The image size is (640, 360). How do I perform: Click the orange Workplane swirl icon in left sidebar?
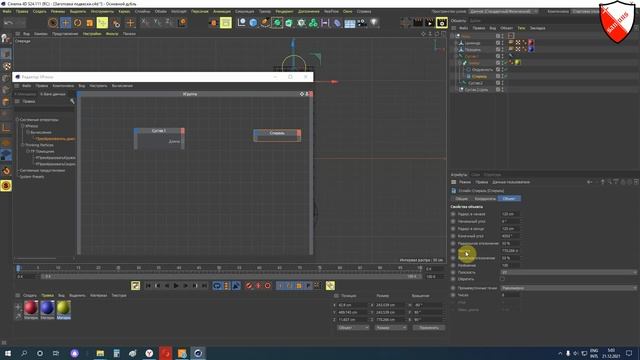(6, 171)
